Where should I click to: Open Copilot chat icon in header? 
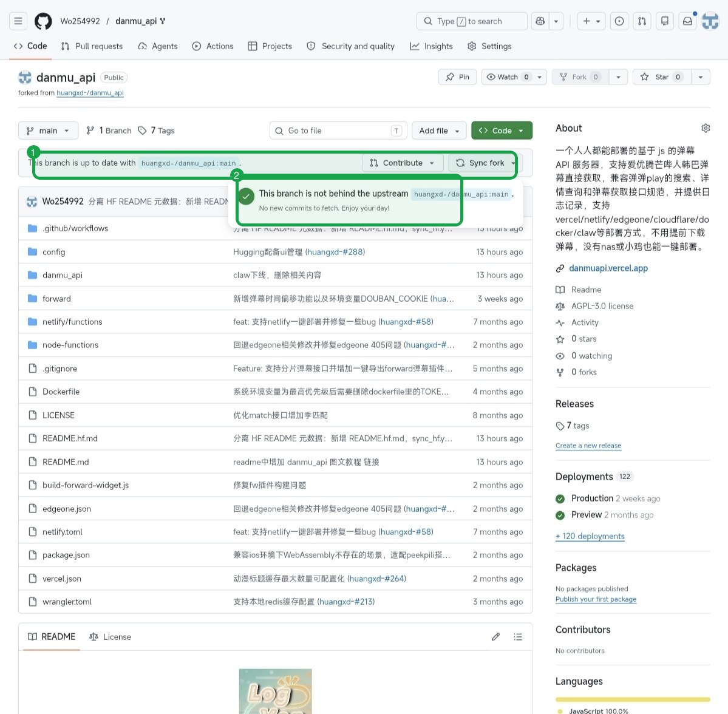coord(540,21)
